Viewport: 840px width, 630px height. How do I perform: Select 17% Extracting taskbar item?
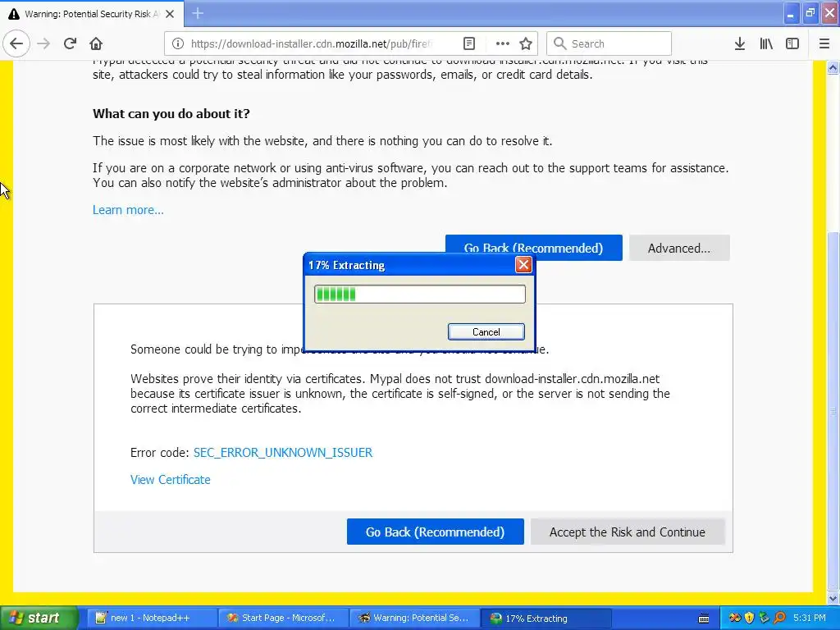click(x=546, y=618)
